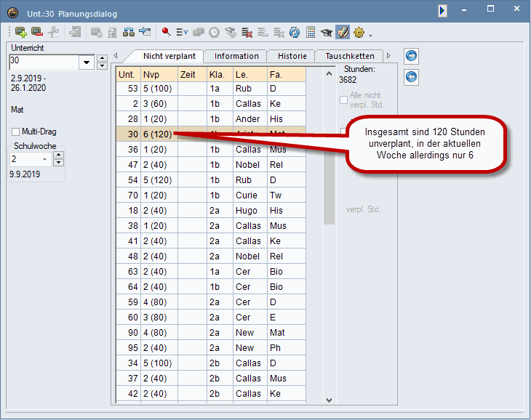Click the blue refresh arrows icon

point(295,32)
